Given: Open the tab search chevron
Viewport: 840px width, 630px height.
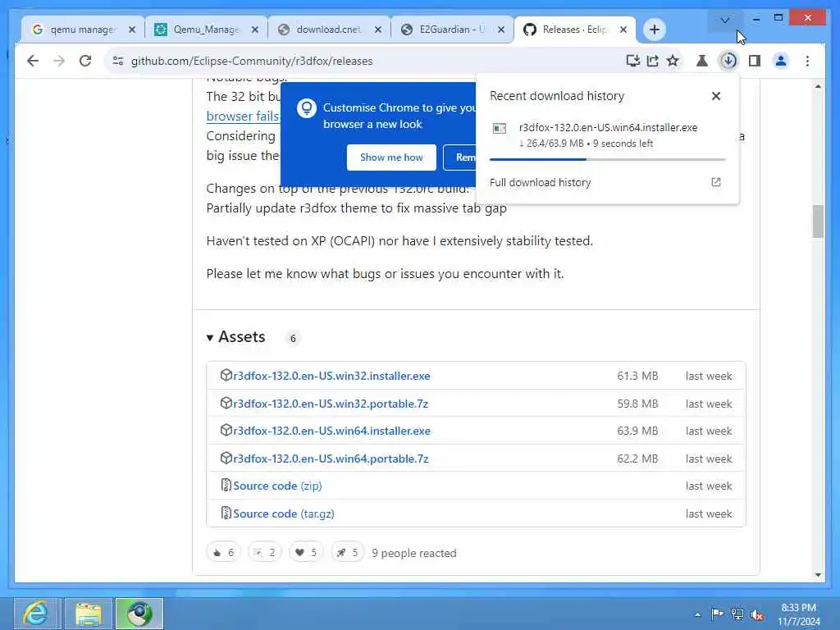Looking at the screenshot, I should [x=725, y=21].
